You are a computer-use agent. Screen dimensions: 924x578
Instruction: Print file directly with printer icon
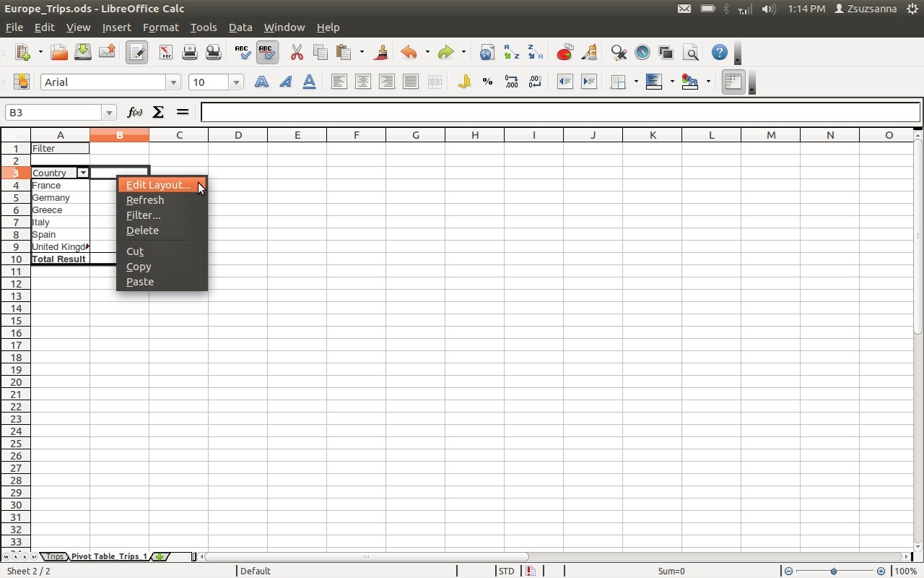[190, 53]
